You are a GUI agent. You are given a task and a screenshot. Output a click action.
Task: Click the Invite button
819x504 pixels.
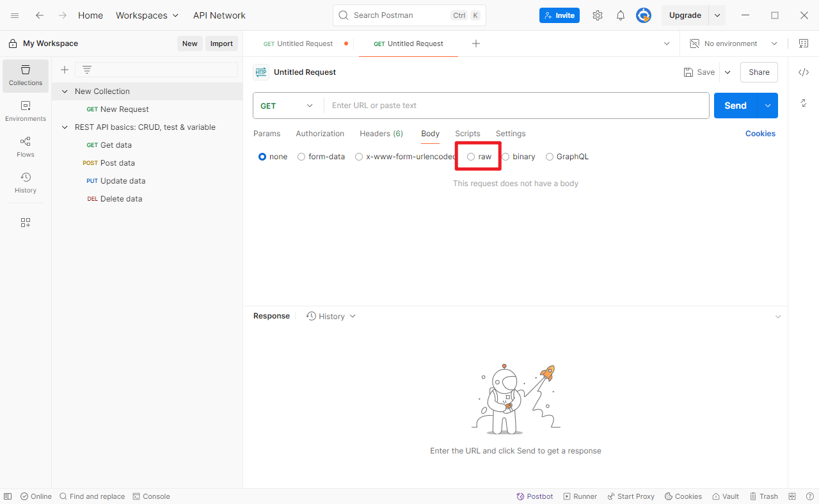[x=559, y=15]
